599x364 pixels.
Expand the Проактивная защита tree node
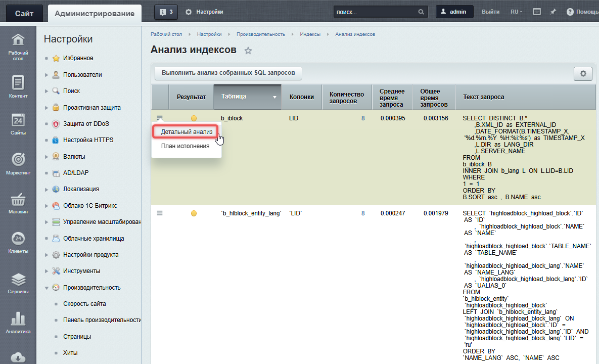coord(47,108)
